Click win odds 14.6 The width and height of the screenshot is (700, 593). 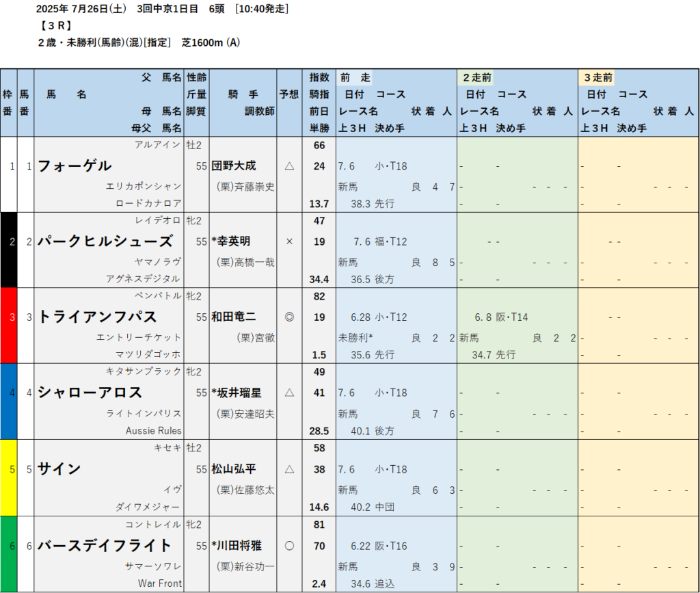(319, 508)
